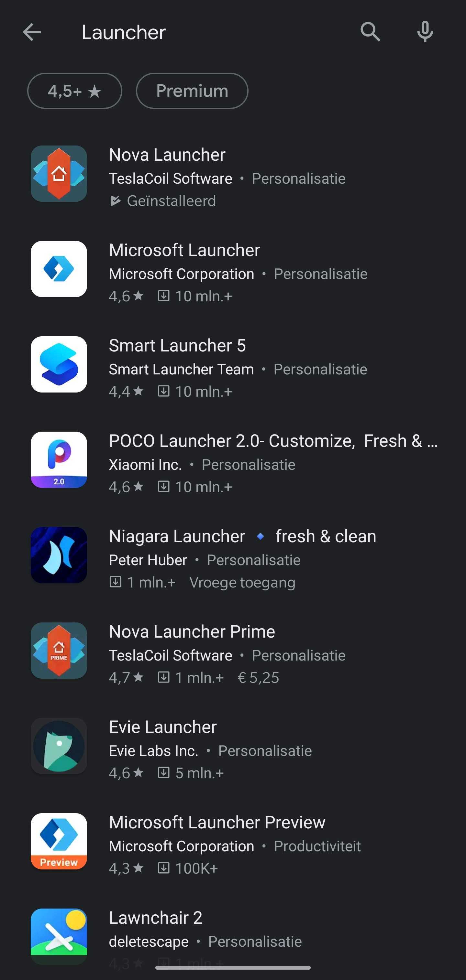
Task: Tap the bottom navigation gesture handle
Action: coord(233,967)
